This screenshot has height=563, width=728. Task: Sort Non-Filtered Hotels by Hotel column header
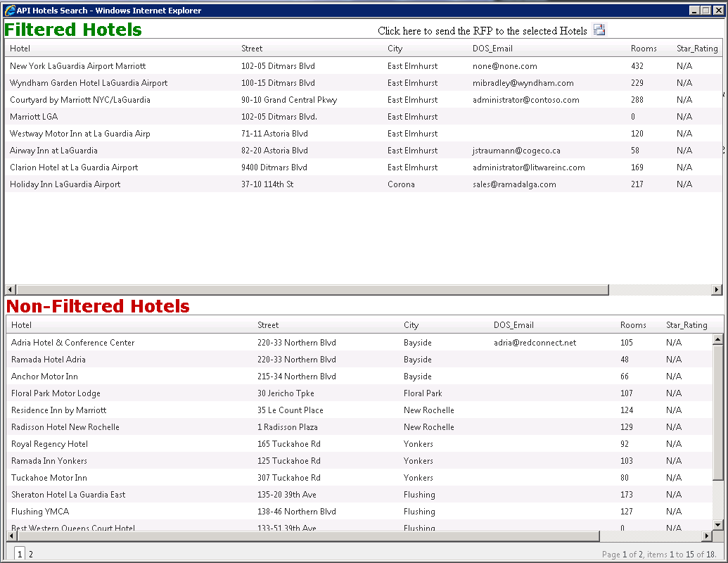coord(21,325)
